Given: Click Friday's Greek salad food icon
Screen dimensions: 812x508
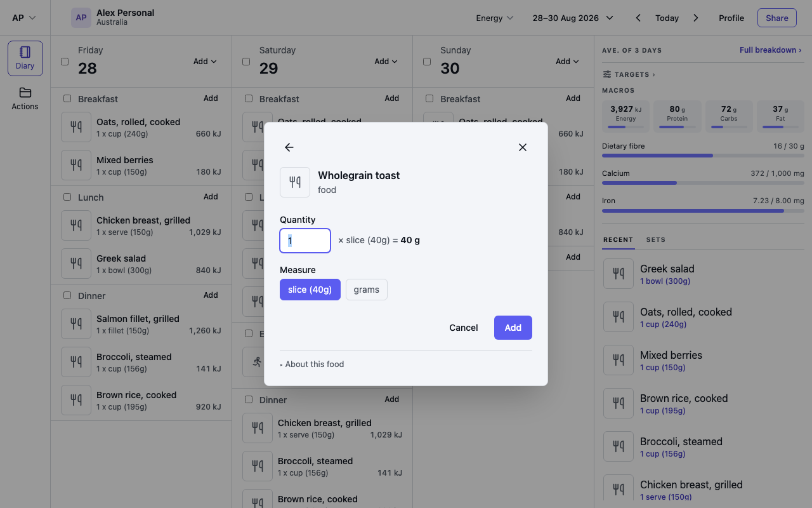Looking at the screenshot, I should click(x=76, y=264).
